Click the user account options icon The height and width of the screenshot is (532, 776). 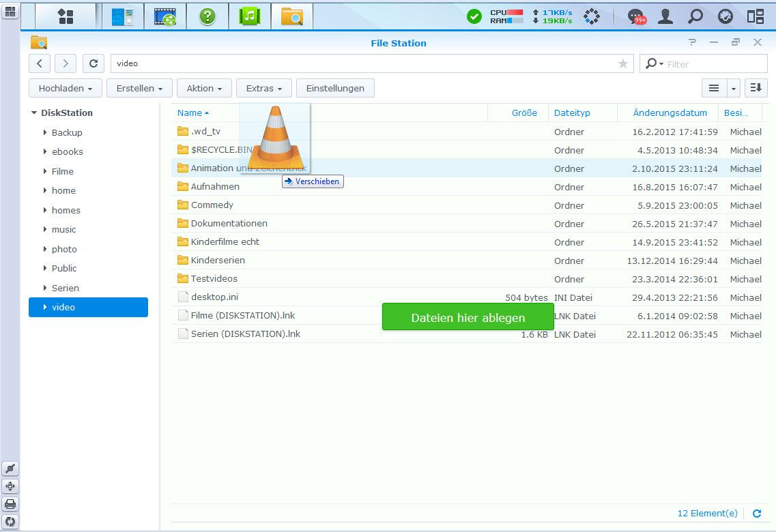tap(665, 16)
